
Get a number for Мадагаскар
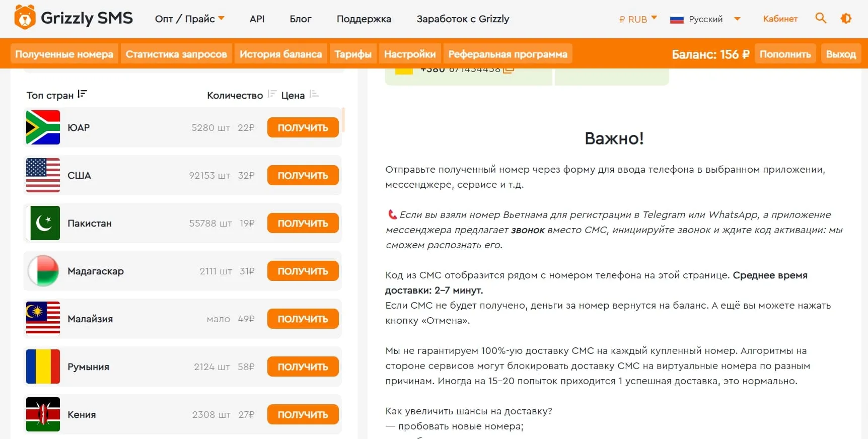click(303, 271)
